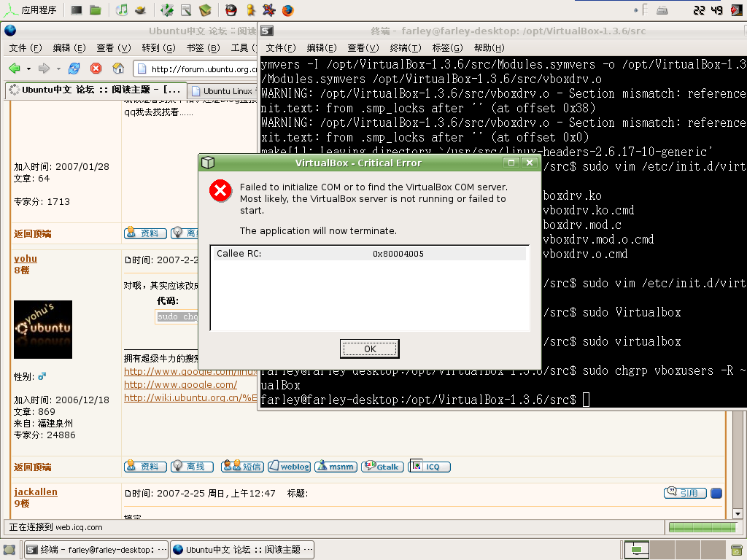Screen dimensions: 747x560
Task: Reload the page in the browser
Action: 74,69
